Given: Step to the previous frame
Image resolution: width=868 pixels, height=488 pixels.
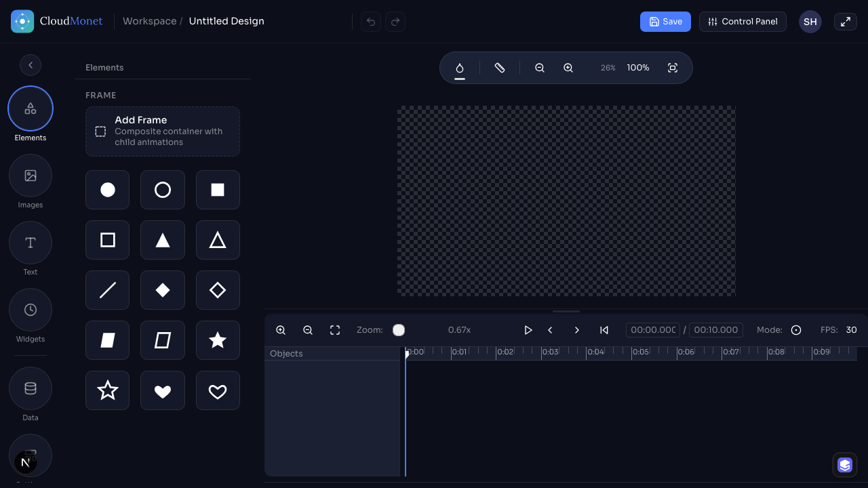Looking at the screenshot, I should 550,330.
